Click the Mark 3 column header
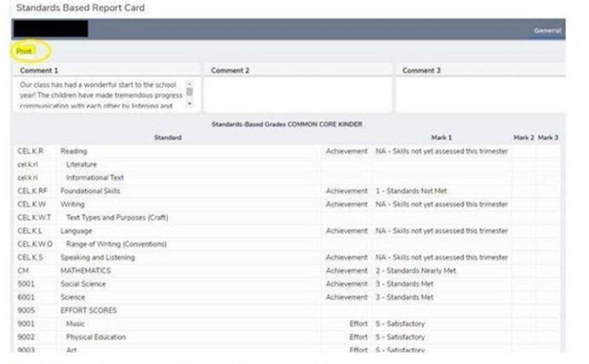 [547, 138]
